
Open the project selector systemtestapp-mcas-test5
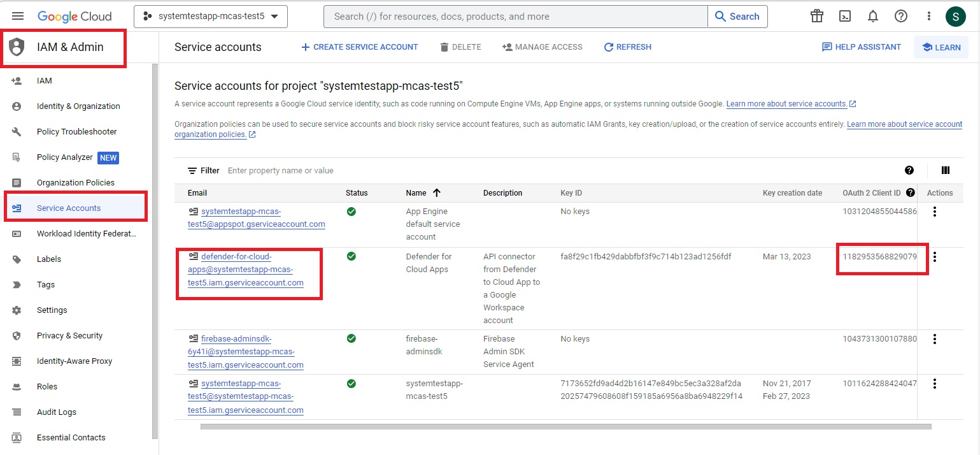click(211, 17)
